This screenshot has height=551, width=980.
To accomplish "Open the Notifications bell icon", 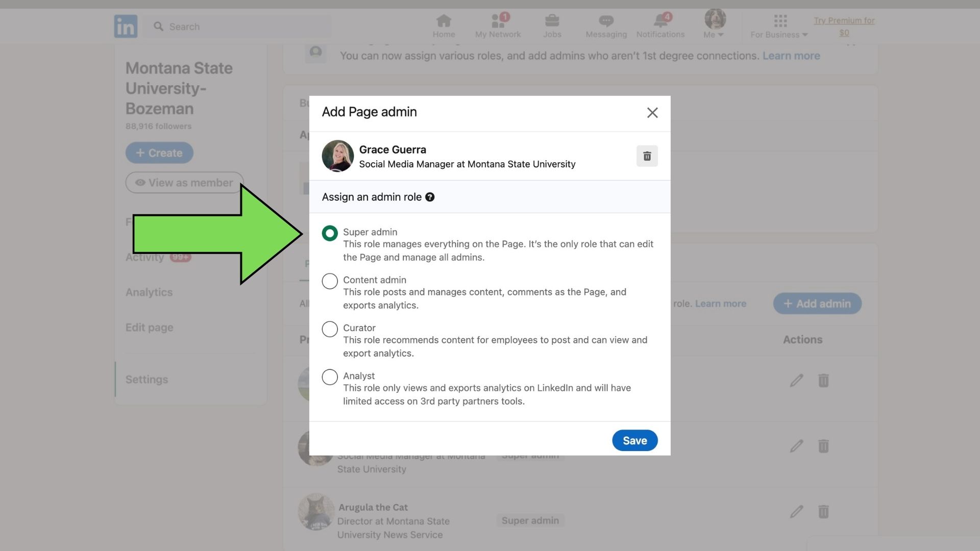I will (x=660, y=26).
